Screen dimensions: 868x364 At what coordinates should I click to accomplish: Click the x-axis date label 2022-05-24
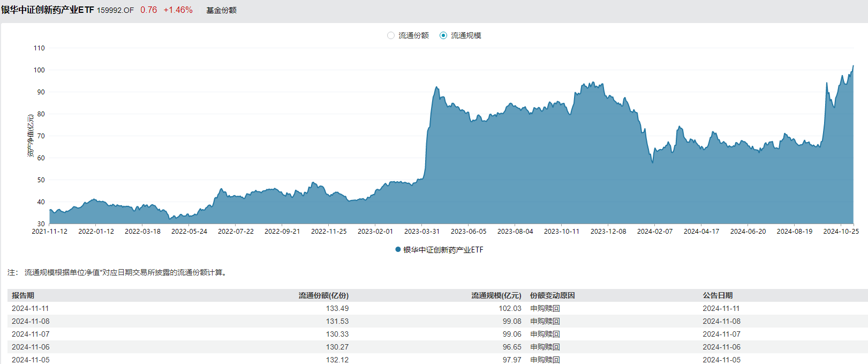coord(190,231)
